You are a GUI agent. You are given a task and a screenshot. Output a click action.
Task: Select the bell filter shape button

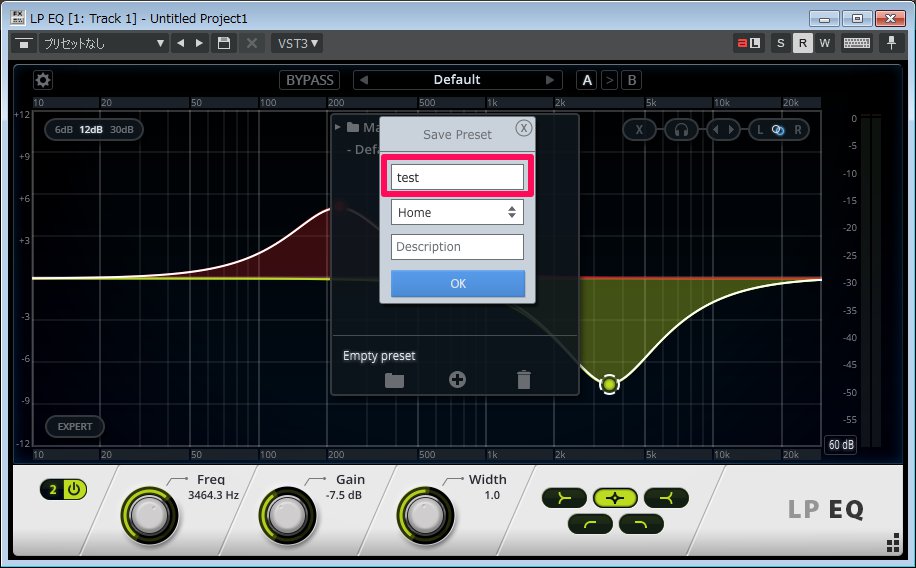(615, 497)
